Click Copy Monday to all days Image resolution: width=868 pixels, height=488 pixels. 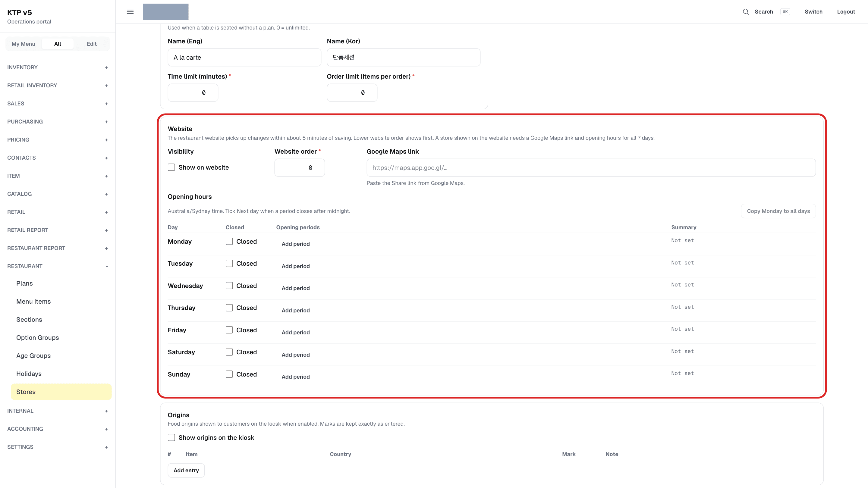point(778,211)
